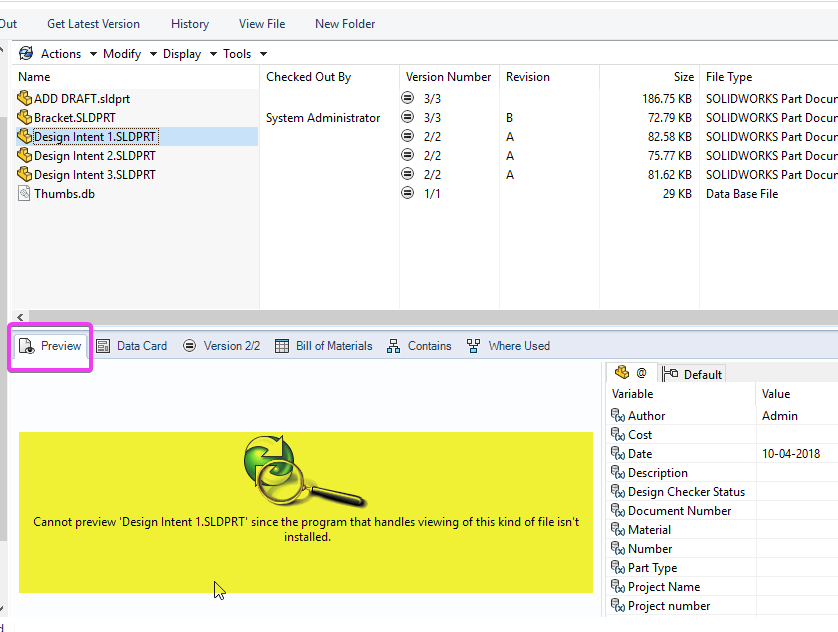Click the Where Used icon
This screenshot has width=838, height=632.
point(473,346)
